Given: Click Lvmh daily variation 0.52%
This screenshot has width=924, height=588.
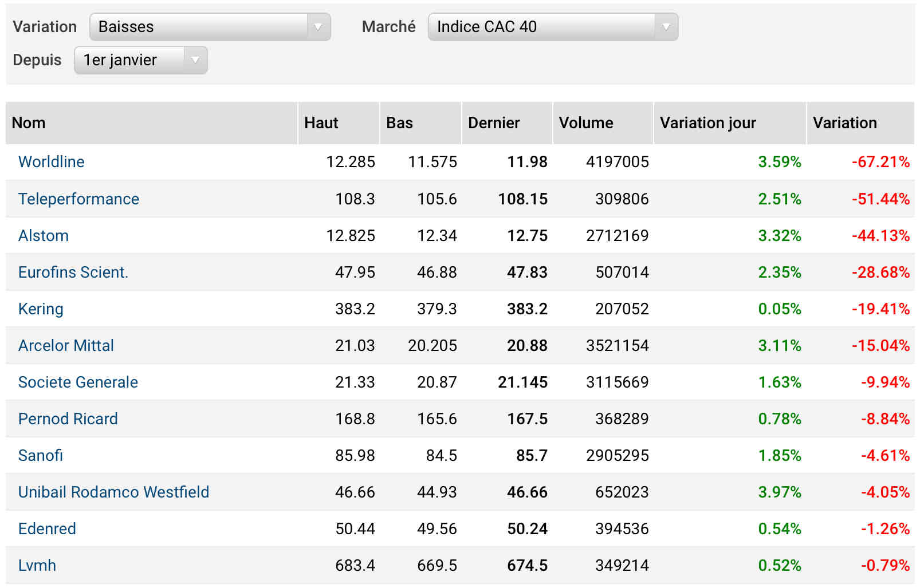Looking at the screenshot, I should coord(780,565).
